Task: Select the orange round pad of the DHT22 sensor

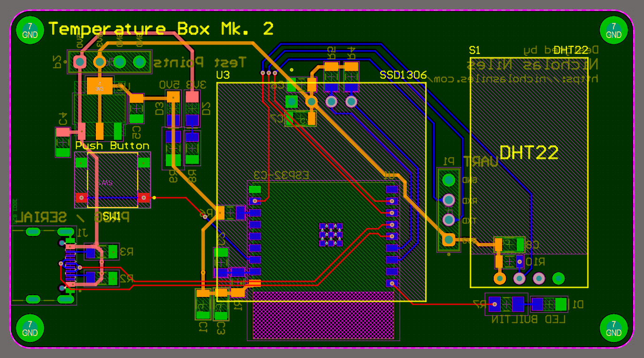Action: pyautogui.click(x=499, y=278)
